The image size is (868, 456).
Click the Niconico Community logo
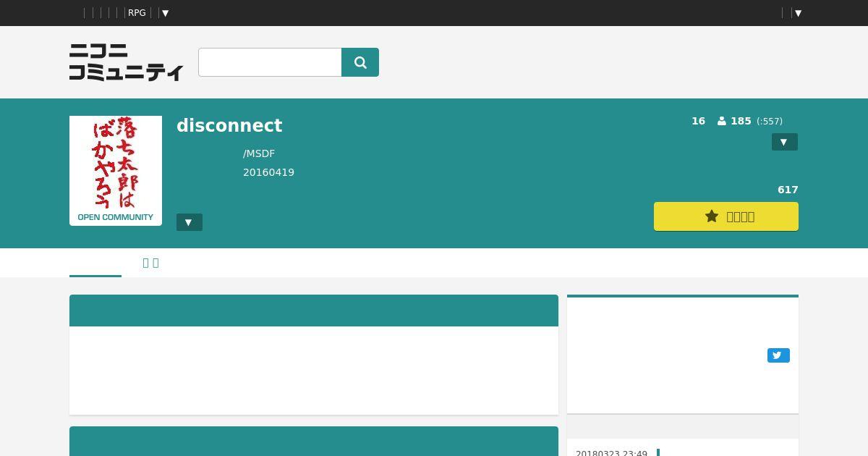click(x=127, y=62)
